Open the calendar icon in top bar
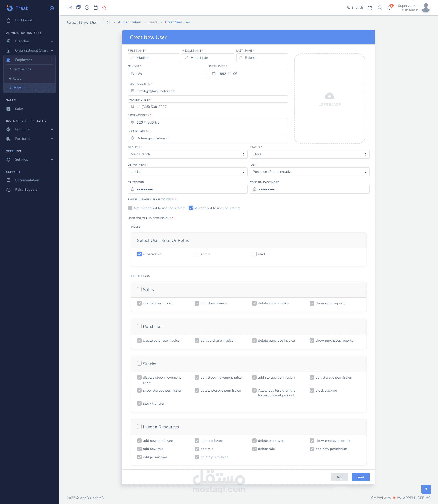The height and width of the screenshot is (504, 438). pyautogui.click(x=96, y=8)
